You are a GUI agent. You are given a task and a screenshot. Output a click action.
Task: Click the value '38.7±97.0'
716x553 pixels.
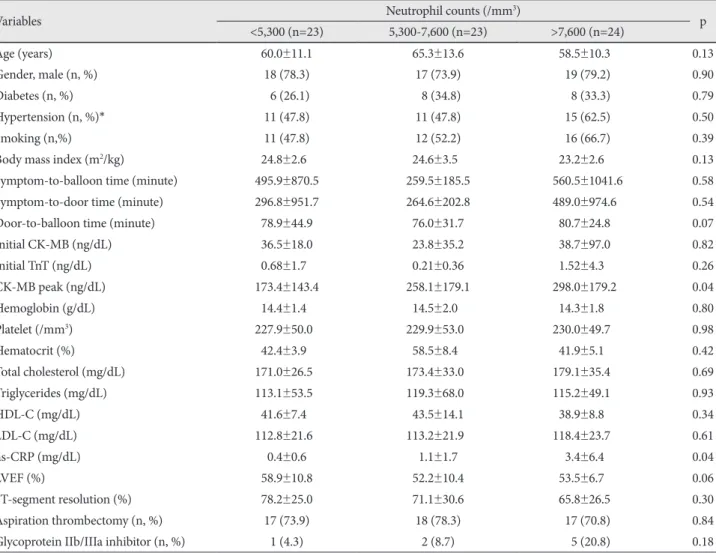point(584,244)
